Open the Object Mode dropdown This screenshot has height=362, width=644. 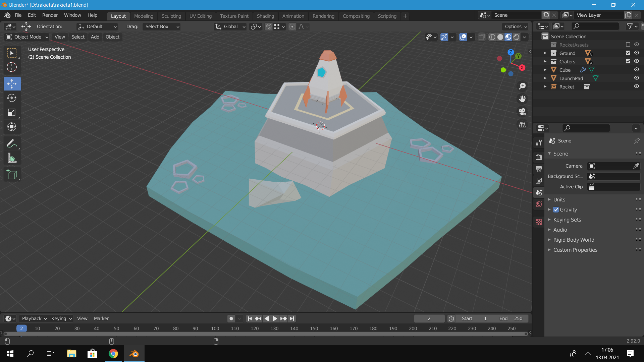coord(28,37)
